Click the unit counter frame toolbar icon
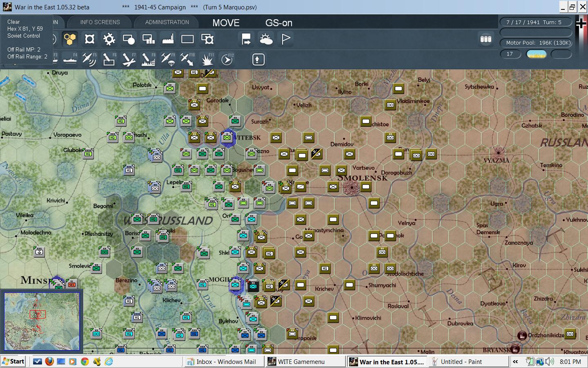 89,39
